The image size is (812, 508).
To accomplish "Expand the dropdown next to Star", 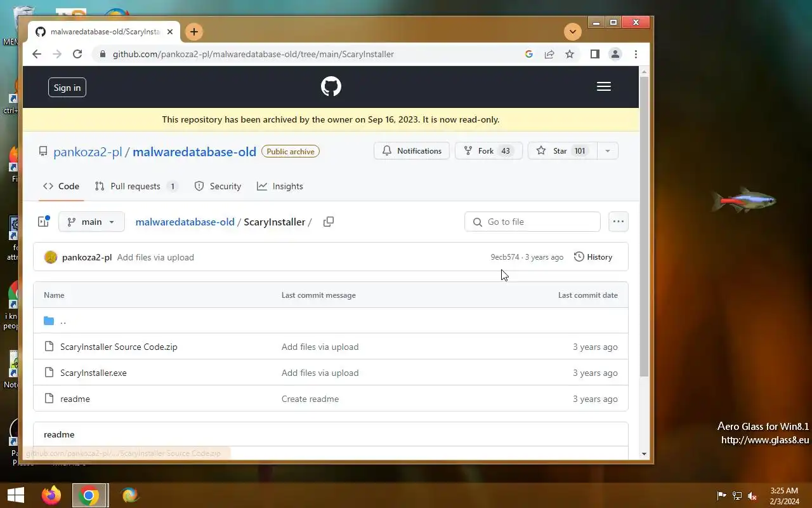I will [x=607, y=150].
